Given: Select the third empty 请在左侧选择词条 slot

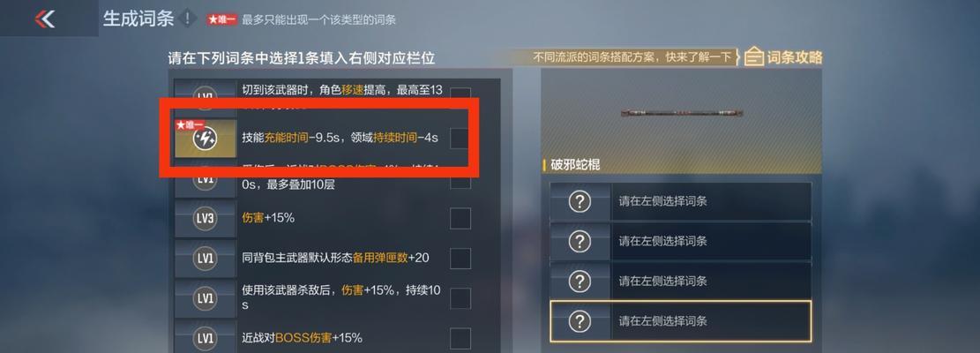Looking at the screenshot, I should coord(681,282).
